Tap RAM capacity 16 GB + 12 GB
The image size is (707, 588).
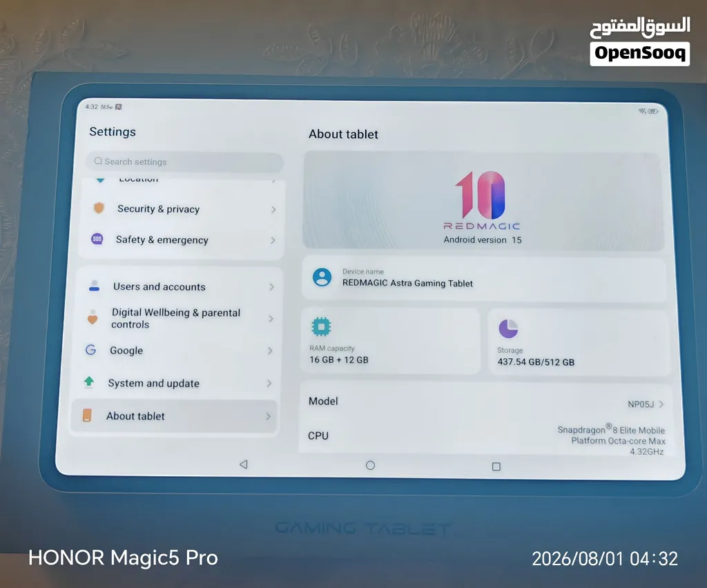390,341
